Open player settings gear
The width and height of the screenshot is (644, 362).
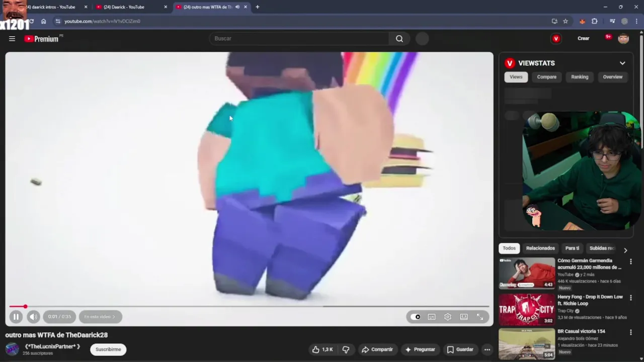(x=448, y=317)
